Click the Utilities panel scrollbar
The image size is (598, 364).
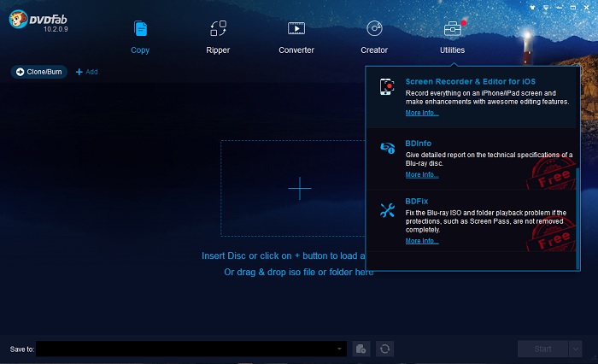[577, 218]
